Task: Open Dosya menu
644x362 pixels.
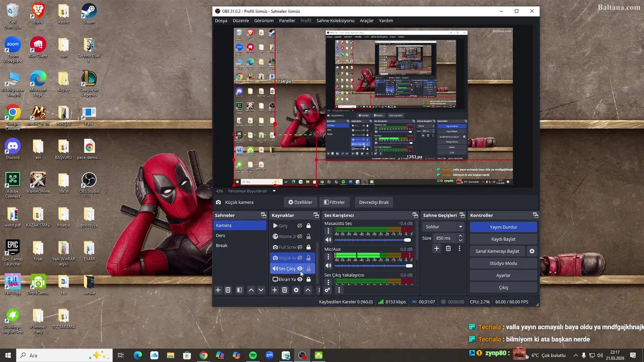Action: coord(221,21)
